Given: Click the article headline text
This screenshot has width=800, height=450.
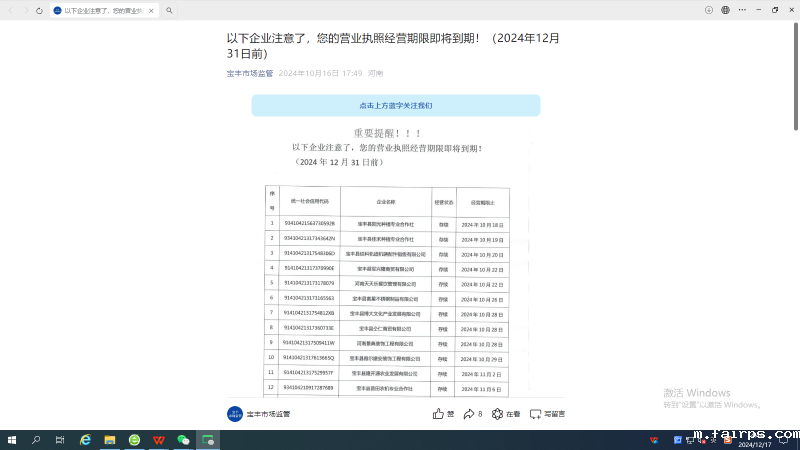Looking at the screenshot, I should [393, 46].
